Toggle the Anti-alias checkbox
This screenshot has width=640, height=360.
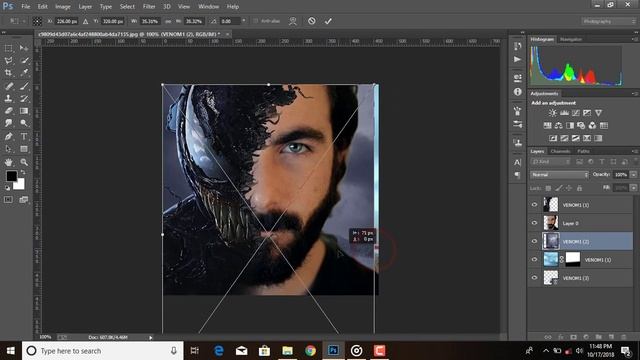tap(256, 21)
